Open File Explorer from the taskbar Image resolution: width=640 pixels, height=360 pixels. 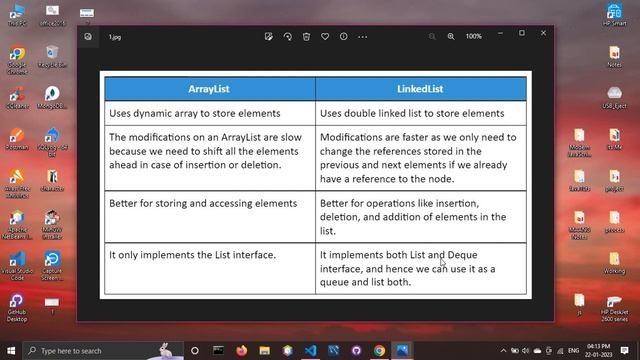(x=264, y=351)
